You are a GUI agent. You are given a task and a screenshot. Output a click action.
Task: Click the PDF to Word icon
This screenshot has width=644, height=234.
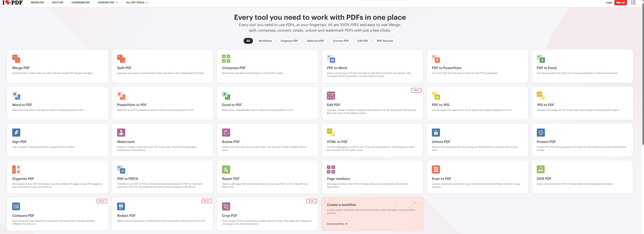click(331, 59)
